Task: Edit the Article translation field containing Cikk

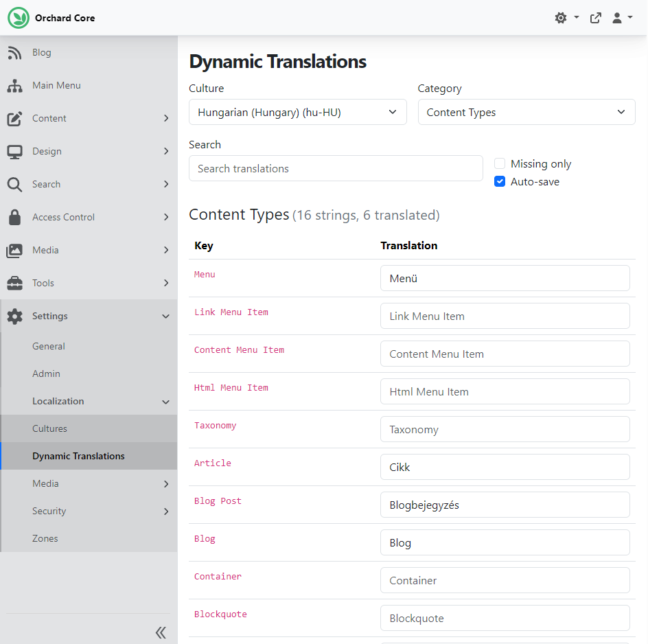Action: (505, 467)
